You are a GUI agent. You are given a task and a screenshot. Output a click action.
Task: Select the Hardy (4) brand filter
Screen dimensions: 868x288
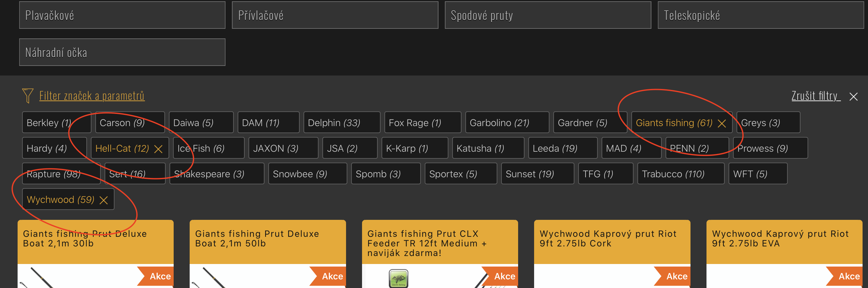click(x=54, y=148)
